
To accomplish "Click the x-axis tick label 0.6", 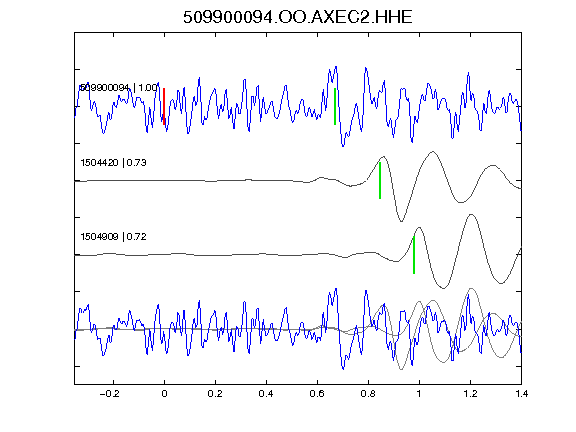I will [317, 394].
